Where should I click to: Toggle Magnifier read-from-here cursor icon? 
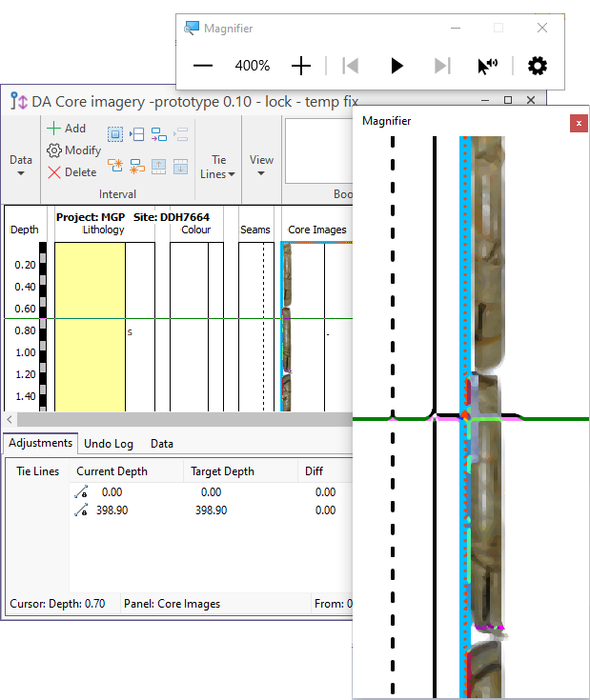[x=487, y=66]
